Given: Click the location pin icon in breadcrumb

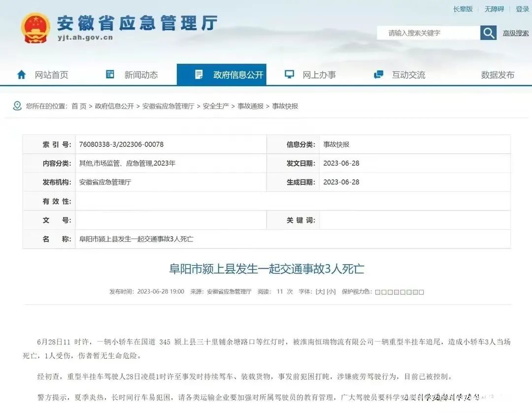Looking at the screenshot, I should click(17, 106).
